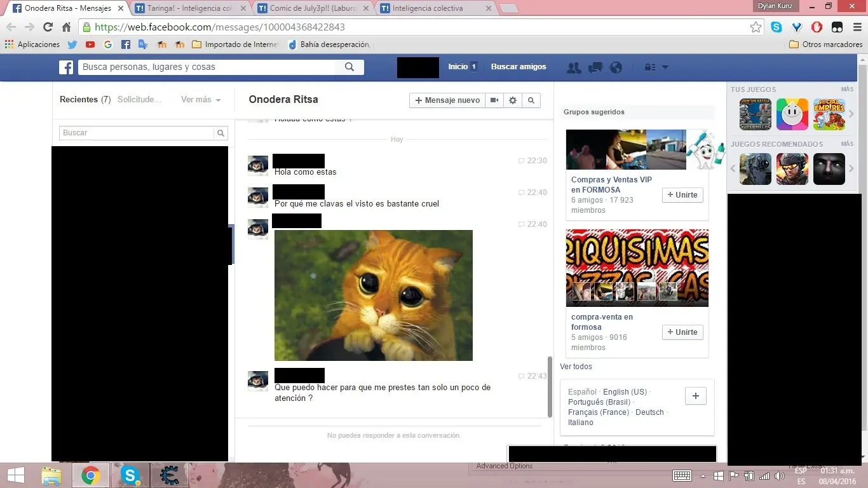Click the Ver todos link

pos(576,367)
